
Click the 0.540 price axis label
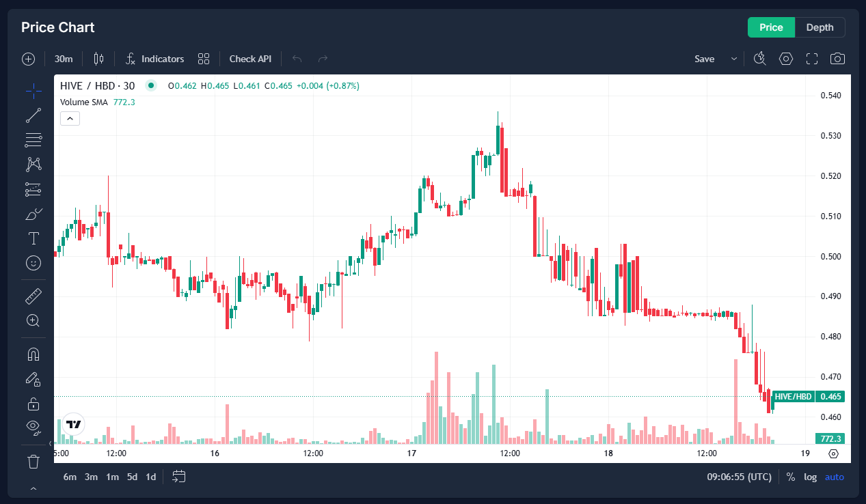pos(830,95)
